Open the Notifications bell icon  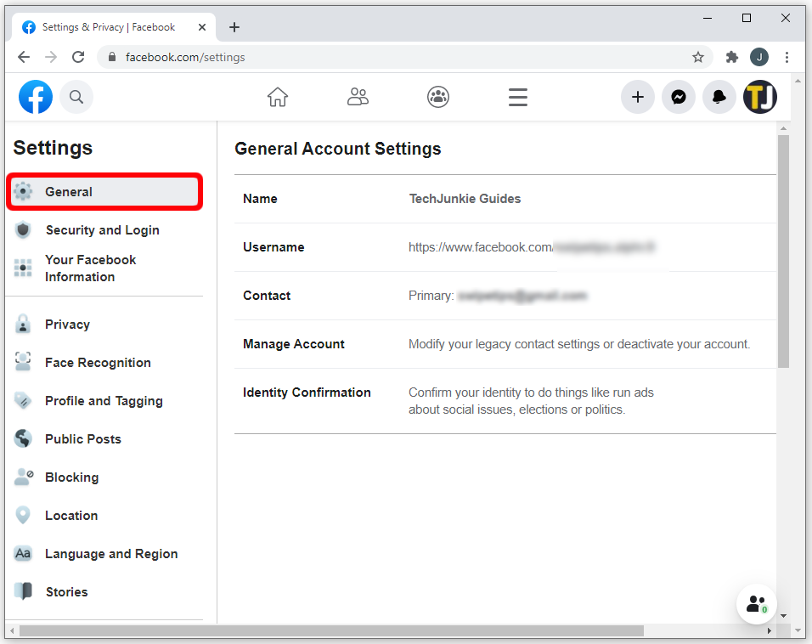click(x=719, y=97)
